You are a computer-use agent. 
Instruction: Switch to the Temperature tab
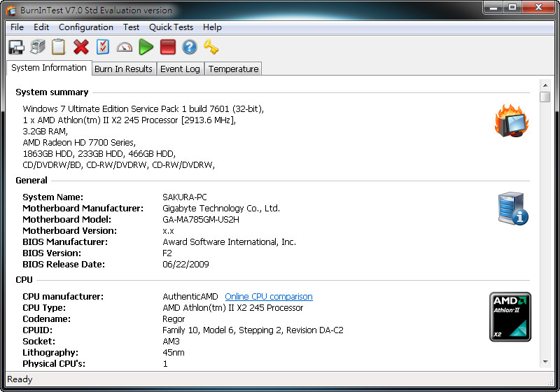tap(234, 69)
